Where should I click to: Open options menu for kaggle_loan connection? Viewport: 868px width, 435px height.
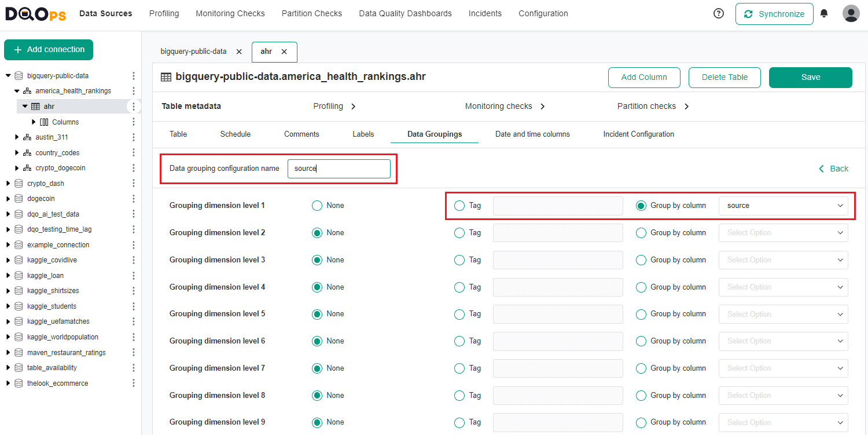pyautogui.click(x=134, y=276)
